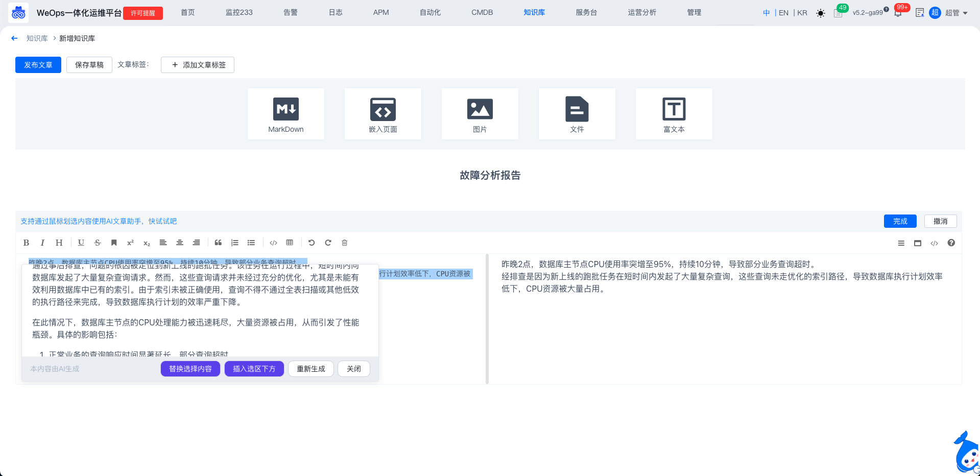This screenshot has height=476, width=980.
Task: Click 替换选择内容 in the AI popup
Action: 190,369
